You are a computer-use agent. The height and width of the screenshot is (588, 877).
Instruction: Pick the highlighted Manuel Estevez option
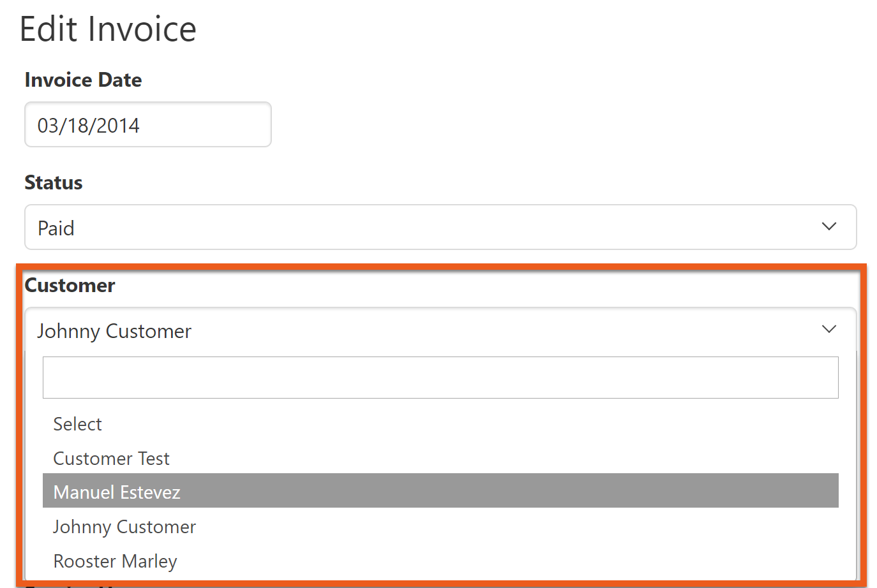click(x=117, y=492)
